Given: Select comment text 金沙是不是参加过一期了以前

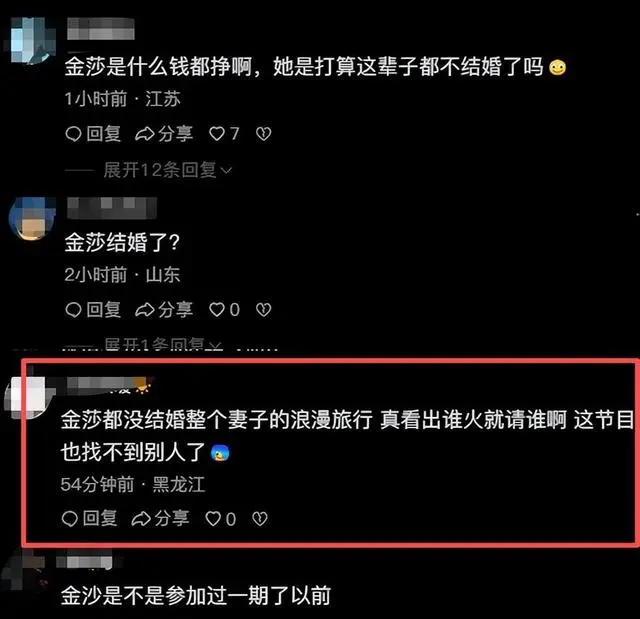Looking at the screenshot, I should coord(196,595).
